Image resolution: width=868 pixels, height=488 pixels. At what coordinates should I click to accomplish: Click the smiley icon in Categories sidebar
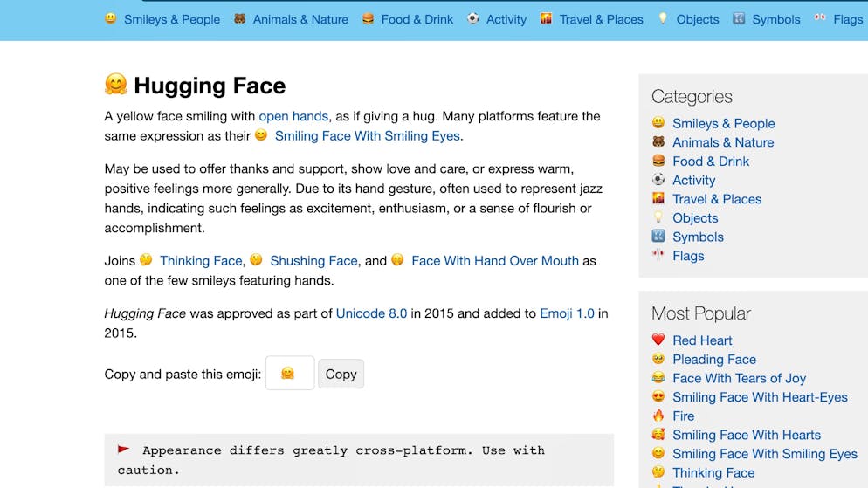(658, 122)
